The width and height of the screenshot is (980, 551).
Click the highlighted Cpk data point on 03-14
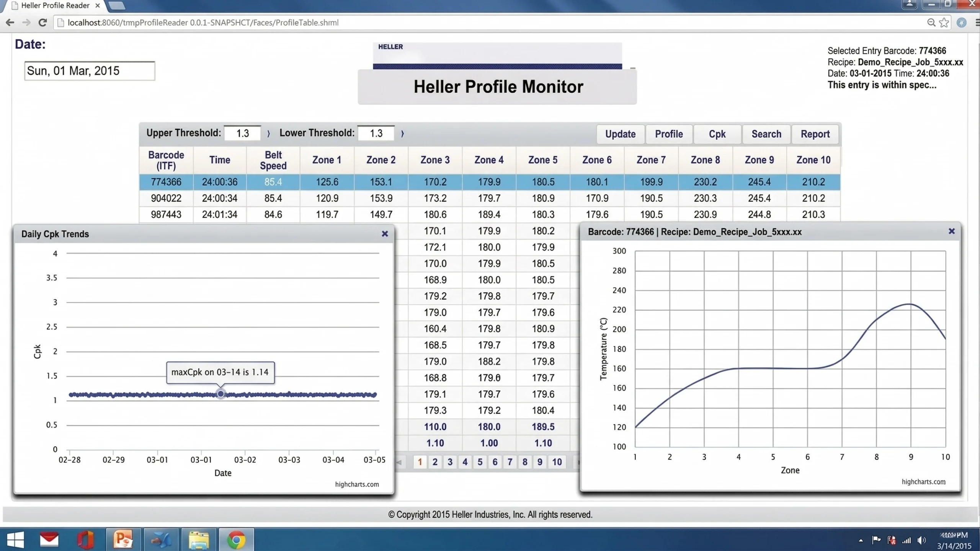tap(220, 393)
